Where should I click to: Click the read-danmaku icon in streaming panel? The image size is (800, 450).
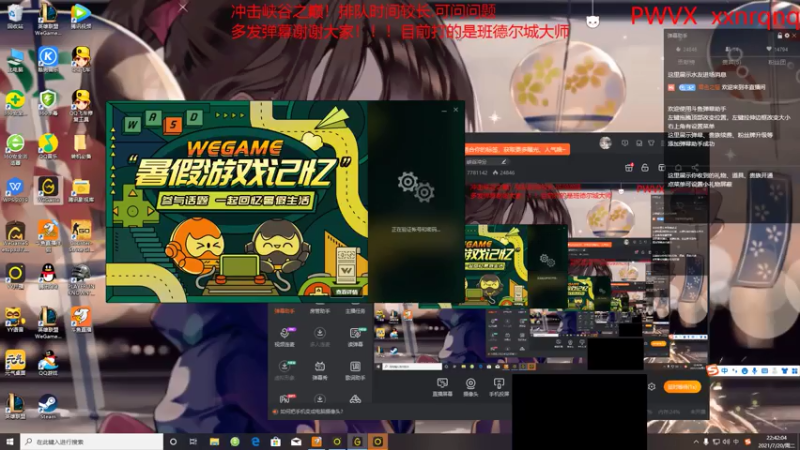pyautogui.click(x=355, y=337)
